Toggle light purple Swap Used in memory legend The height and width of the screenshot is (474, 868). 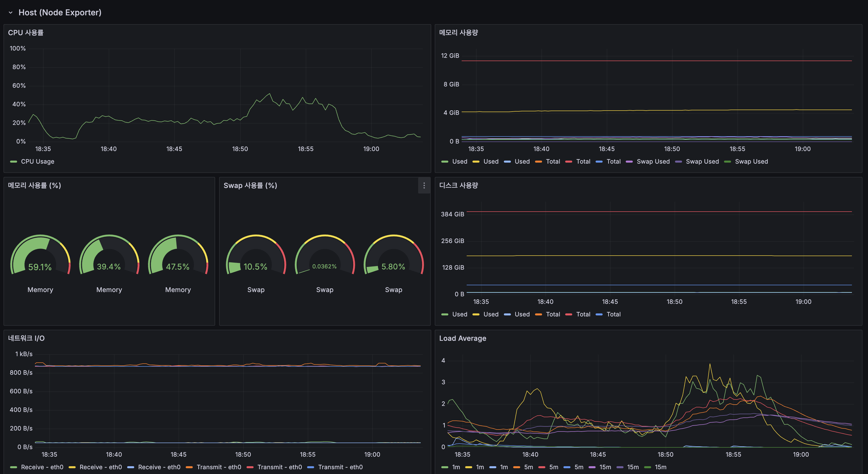coord(653,162)
